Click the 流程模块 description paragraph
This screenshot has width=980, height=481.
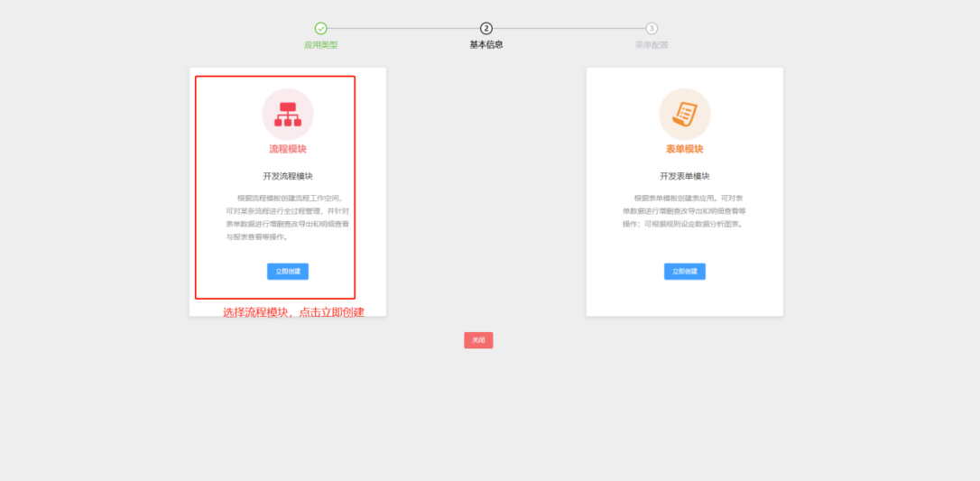288,217
